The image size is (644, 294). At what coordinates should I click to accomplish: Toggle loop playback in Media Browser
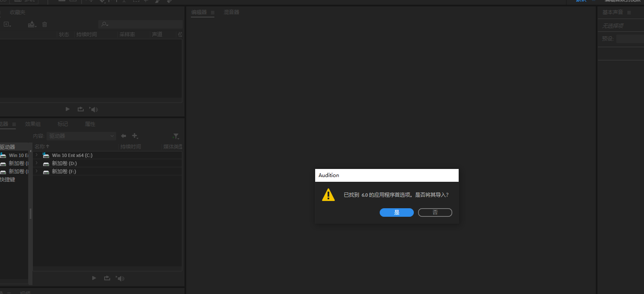[107, 278]
